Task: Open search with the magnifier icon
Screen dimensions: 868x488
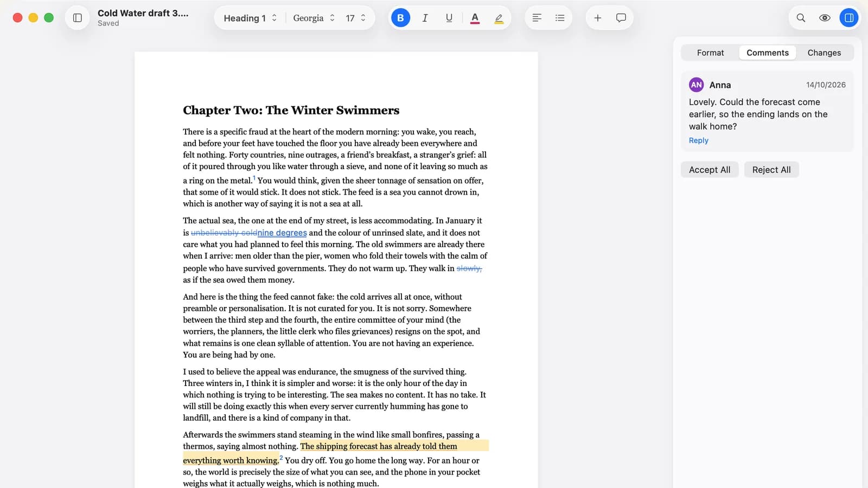Action: 801,18
